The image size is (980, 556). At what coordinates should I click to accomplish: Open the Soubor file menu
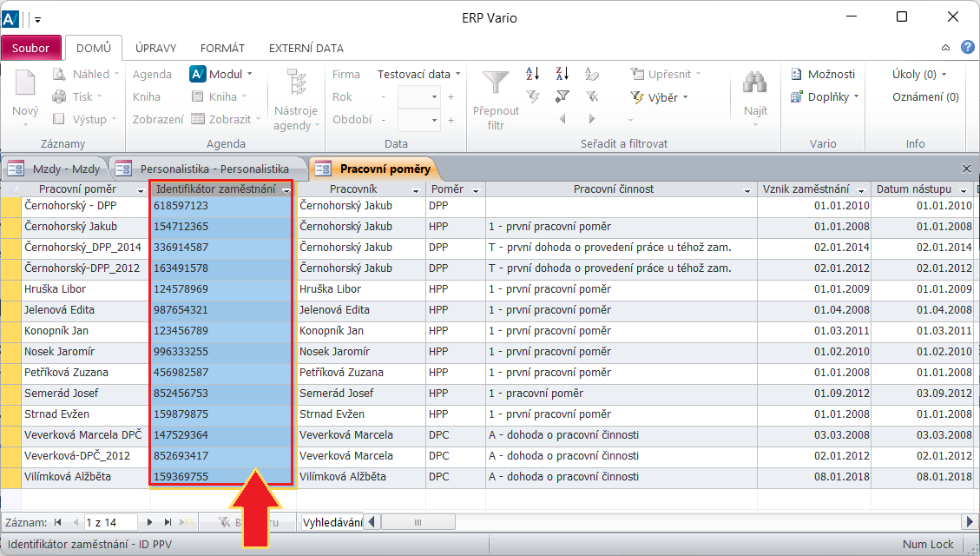pyautogui.click(x=31, y=48)
